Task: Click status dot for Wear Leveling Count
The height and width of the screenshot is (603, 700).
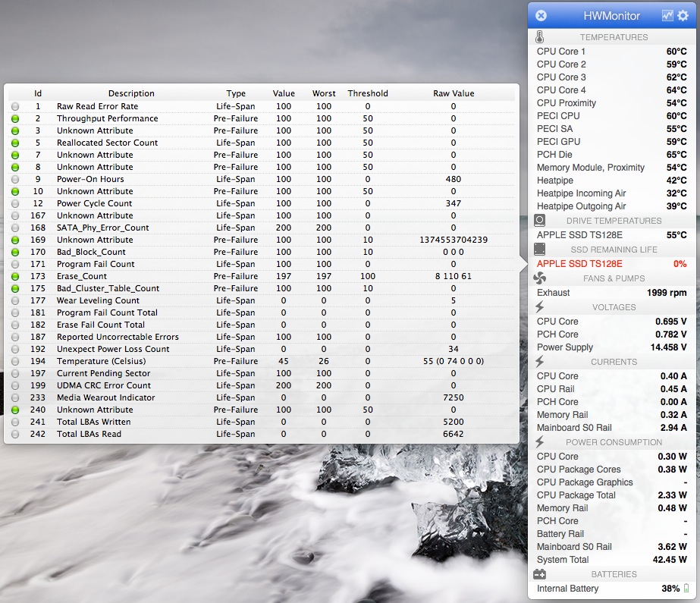Action: (x=15, y=301)
